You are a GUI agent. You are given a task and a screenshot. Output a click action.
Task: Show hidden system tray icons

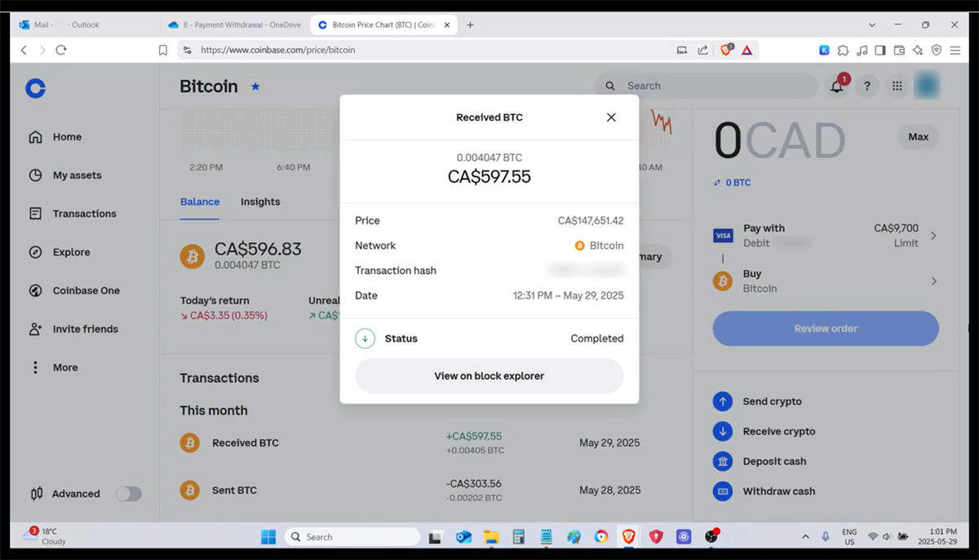point(806,536)
